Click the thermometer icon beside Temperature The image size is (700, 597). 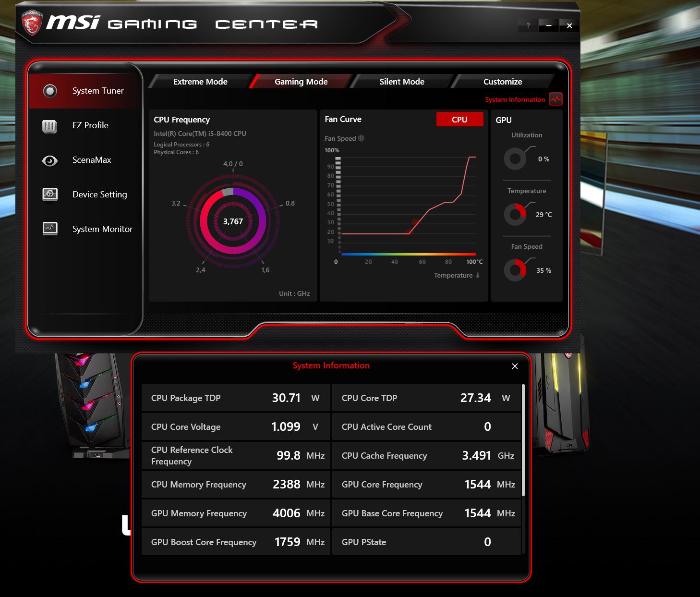click(477, 275)
